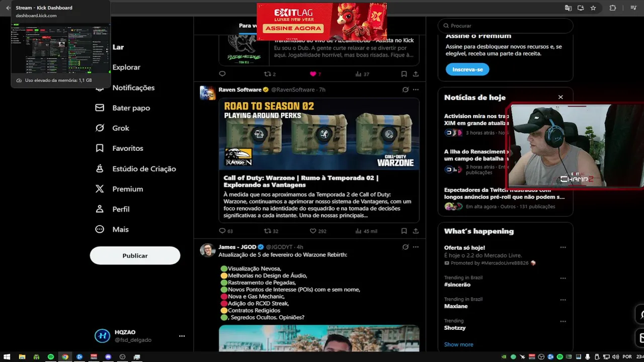
Task: Click Show more trends link
Action: point(458,344)
